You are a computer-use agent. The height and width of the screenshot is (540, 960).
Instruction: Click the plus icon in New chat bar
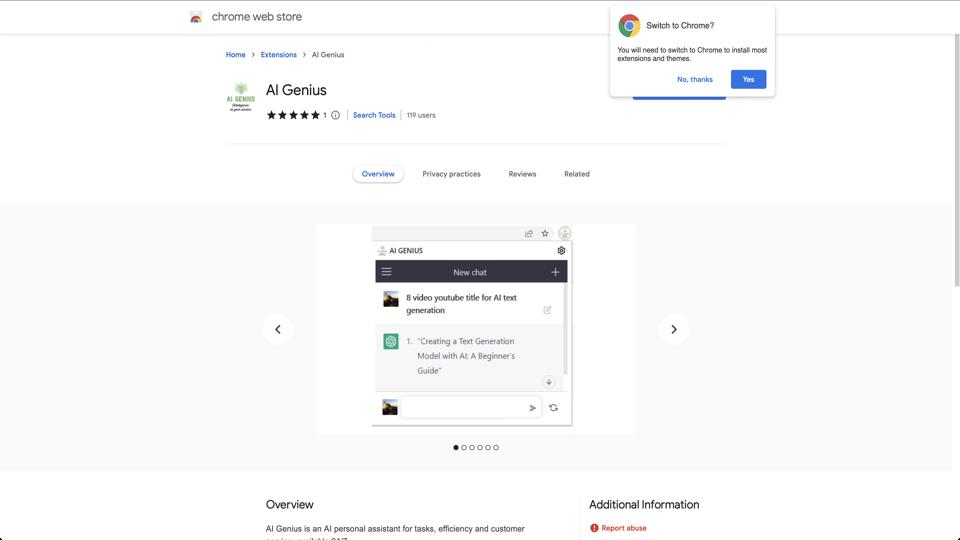point(555,272)
